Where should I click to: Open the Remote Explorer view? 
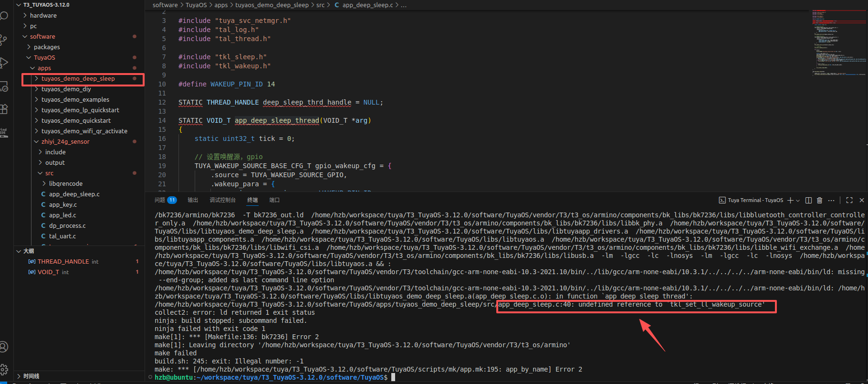pos(4,86)
